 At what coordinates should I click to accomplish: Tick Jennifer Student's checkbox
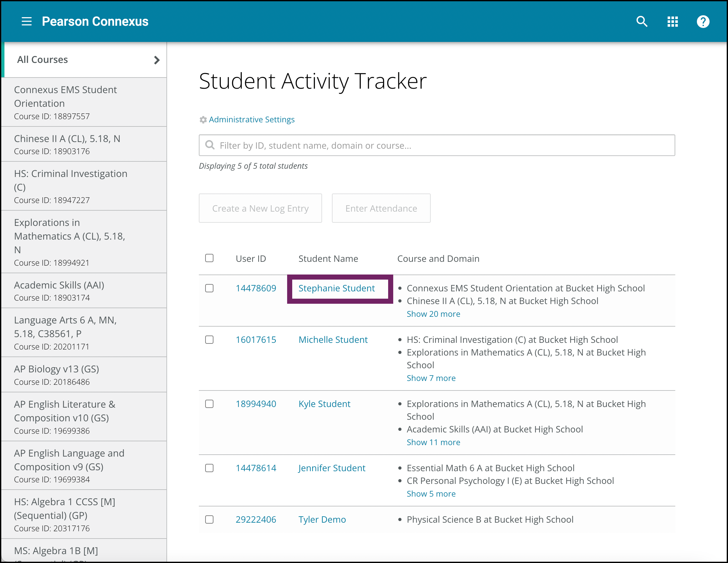click(209, 468)
